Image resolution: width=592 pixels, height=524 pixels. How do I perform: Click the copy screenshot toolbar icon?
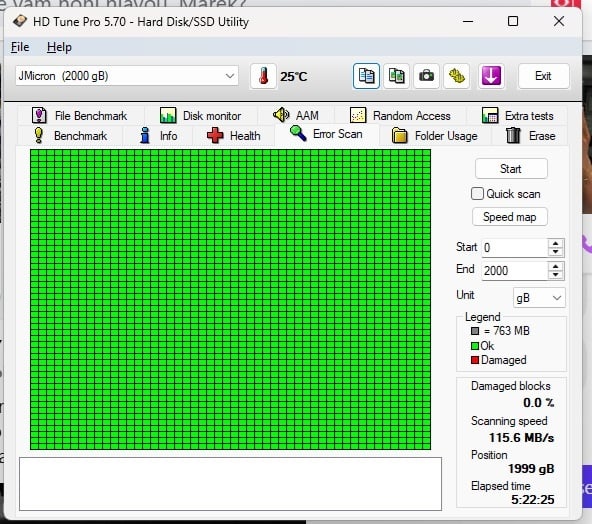(x=396, y=76)
